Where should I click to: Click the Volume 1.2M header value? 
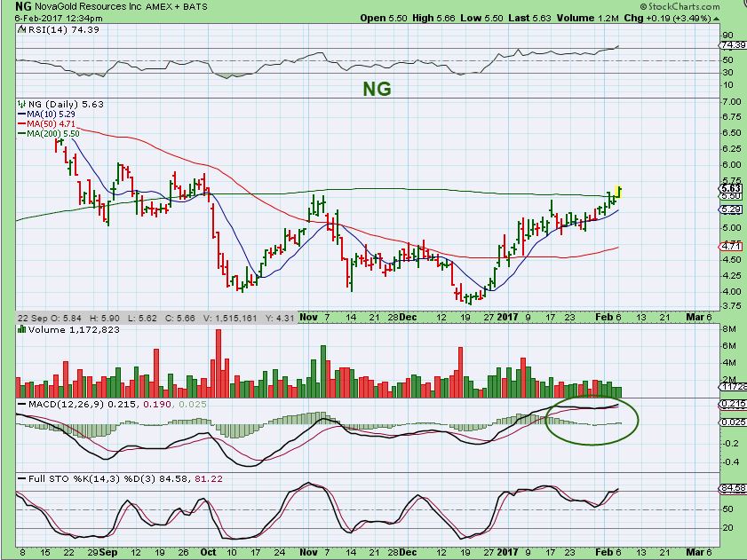[587, 18]
